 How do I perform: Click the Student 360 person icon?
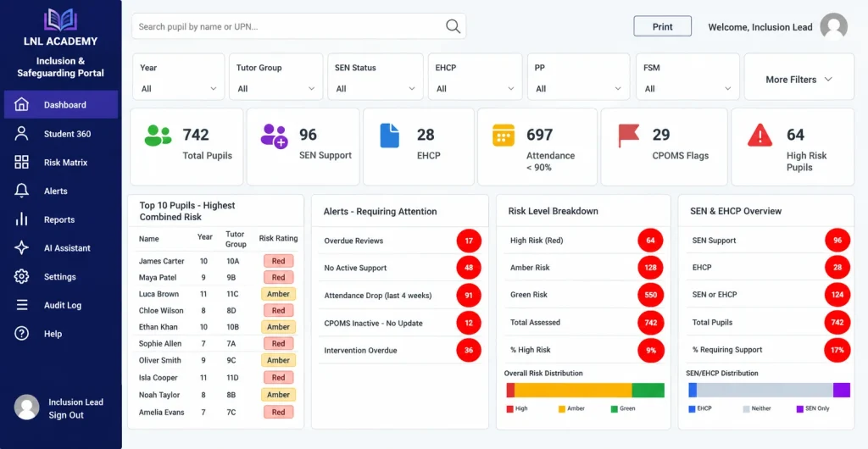click(x=21, y=133)
